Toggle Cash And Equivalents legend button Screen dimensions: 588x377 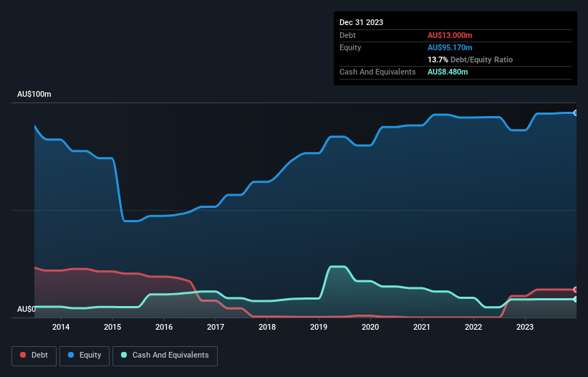tap(165, 355)
